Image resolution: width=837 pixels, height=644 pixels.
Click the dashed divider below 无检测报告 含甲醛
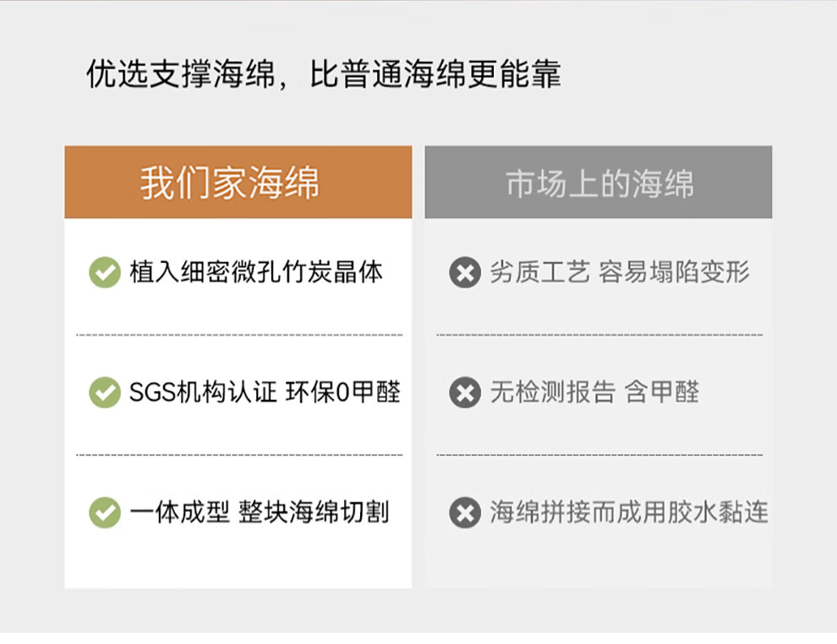pyautogui.click(x=599, y=456)
